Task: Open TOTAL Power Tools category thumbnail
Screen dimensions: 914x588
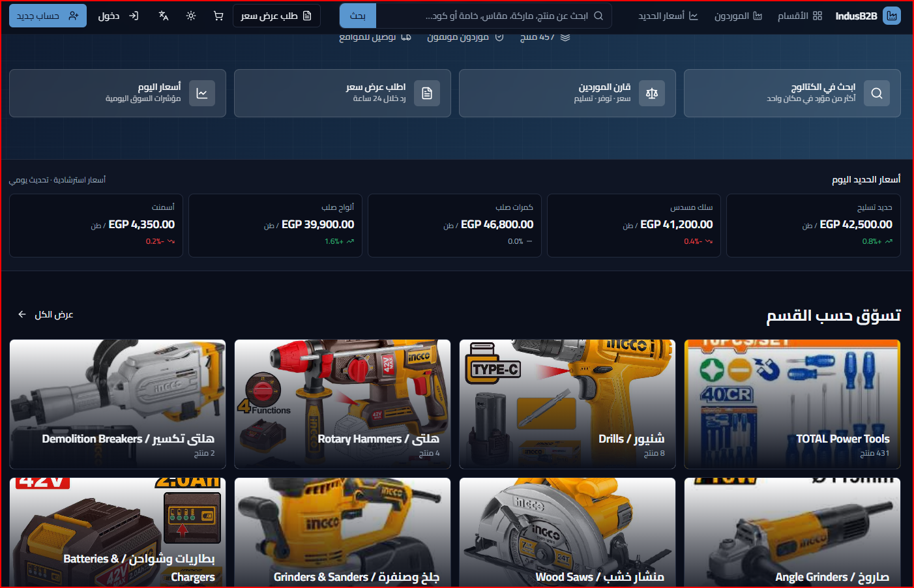Action: pos(792,404)
